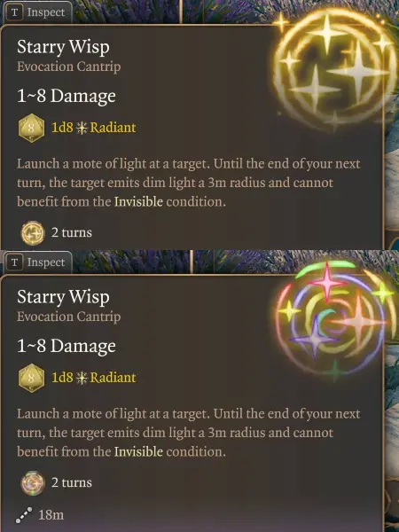Click the radiant damage symbol in top tooltip

82,129
